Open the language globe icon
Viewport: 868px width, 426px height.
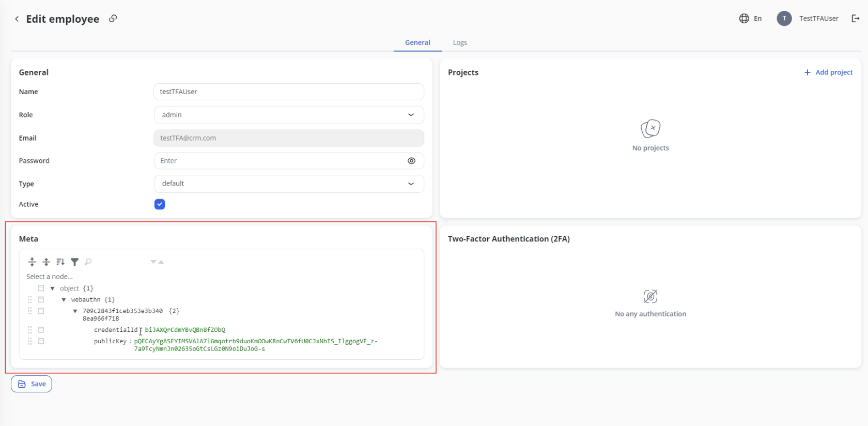coord(744,19)
